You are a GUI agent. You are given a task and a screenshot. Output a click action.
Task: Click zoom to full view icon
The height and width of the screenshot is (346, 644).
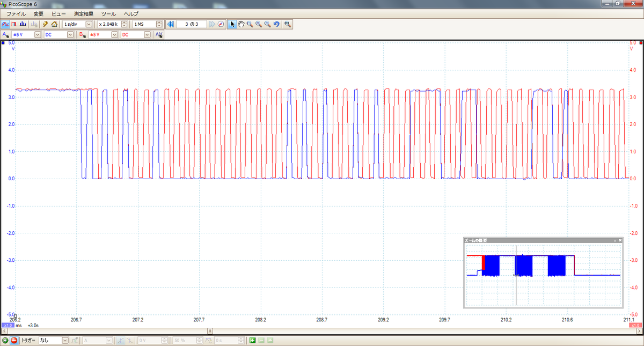coord(288,24)
